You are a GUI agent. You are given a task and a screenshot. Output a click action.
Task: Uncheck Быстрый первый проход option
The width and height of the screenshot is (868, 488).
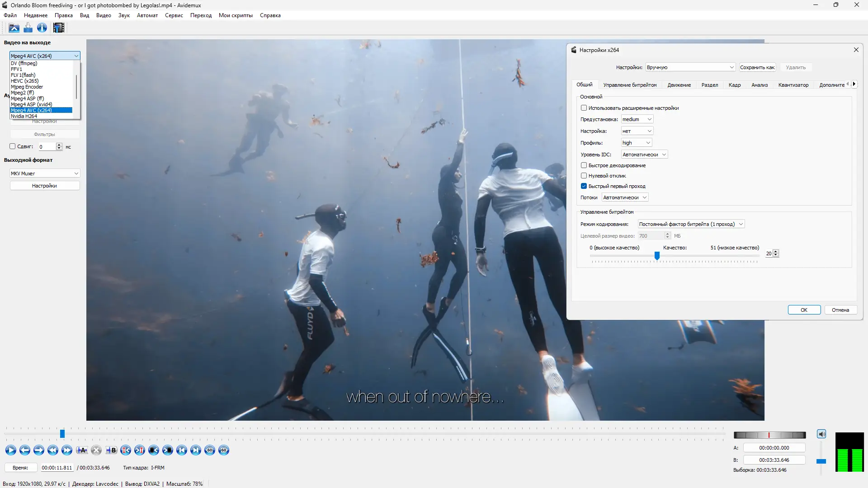coord(584,186)
